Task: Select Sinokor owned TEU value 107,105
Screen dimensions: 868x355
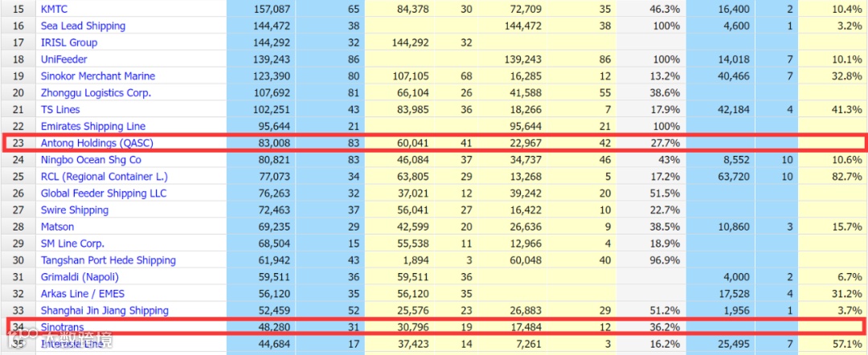Action: pos(410,76)
